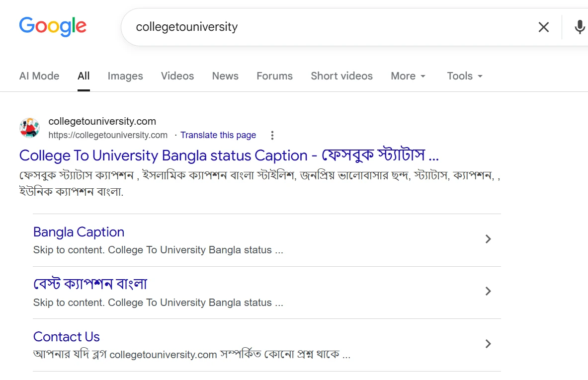Click the collegetouniversity.com site name
588x380 pixels.
[102, 121]
